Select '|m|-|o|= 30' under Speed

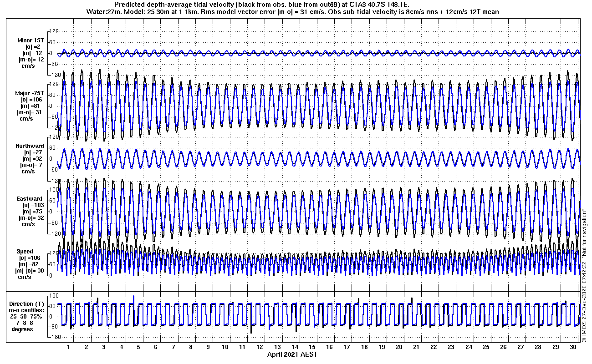29,271
